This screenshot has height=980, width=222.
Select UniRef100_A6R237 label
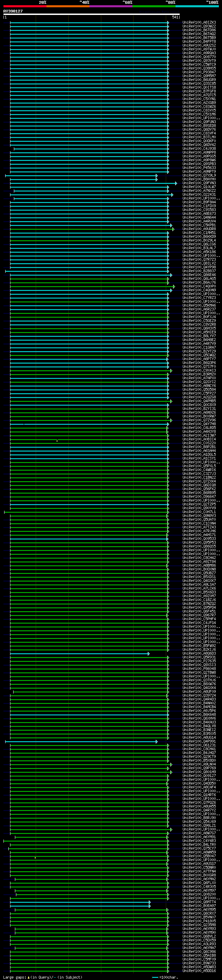click(199, 309)
